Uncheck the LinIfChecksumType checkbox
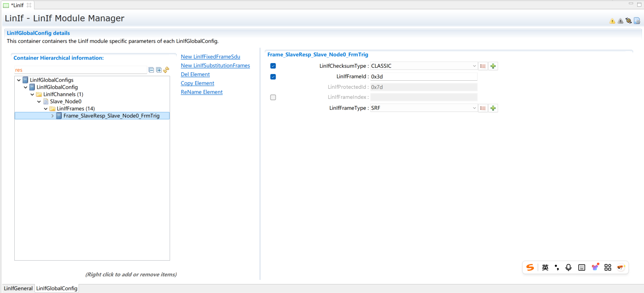Image resolution: width=644 pixels, height=293 pixels. pos(273,66)
